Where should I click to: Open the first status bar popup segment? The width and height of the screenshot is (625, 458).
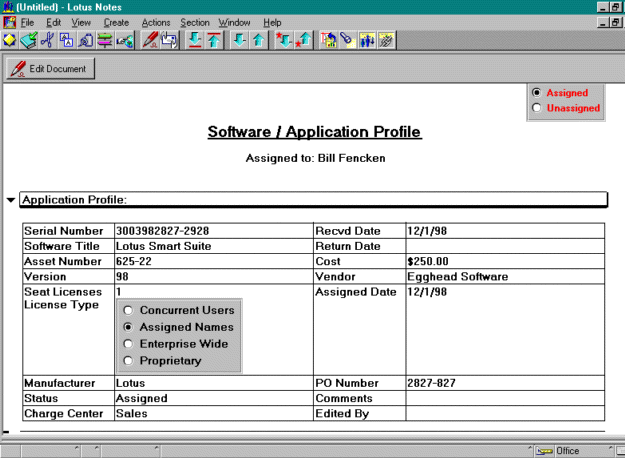51,451
